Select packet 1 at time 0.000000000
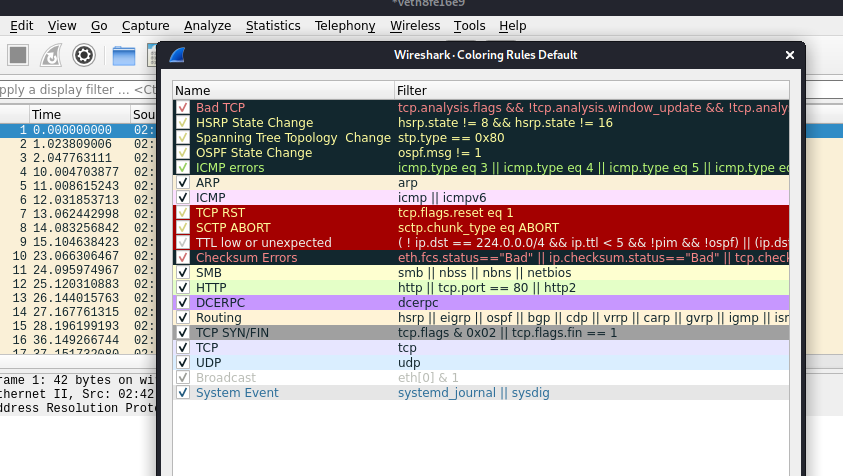This screenshot has width=843, height=476. (x=78, y=130)
